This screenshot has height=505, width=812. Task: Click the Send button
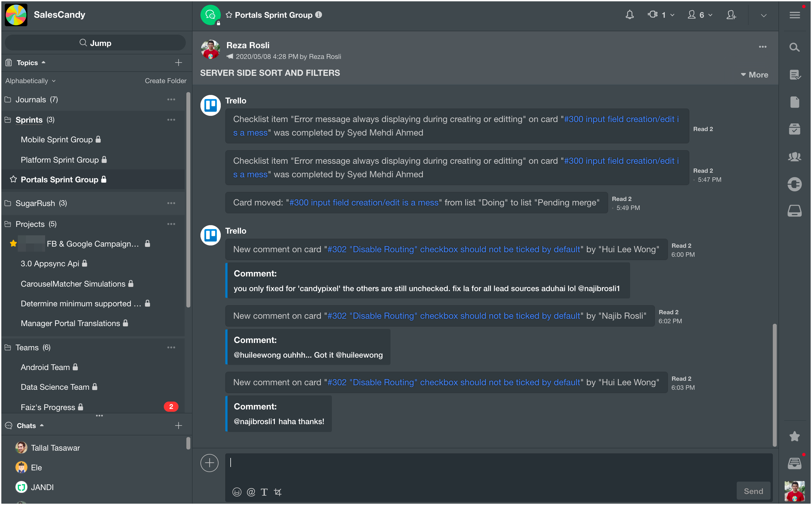tap(753, 491)
